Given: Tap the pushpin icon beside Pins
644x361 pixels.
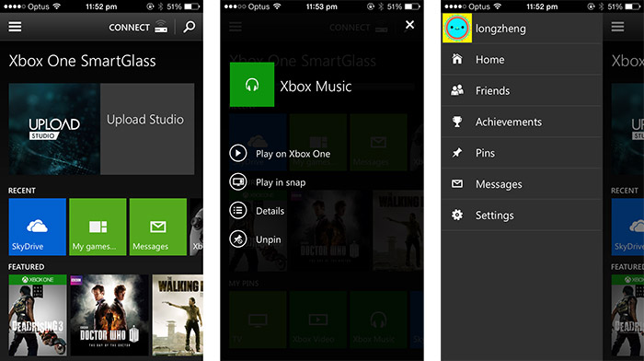Looking at the screenshot, I should 457,153.
